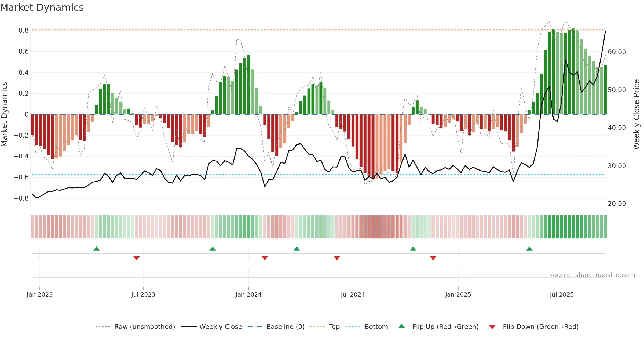Select the green flip-up triangle in spring 2025
644x362 pixels.
pos(529,249)
